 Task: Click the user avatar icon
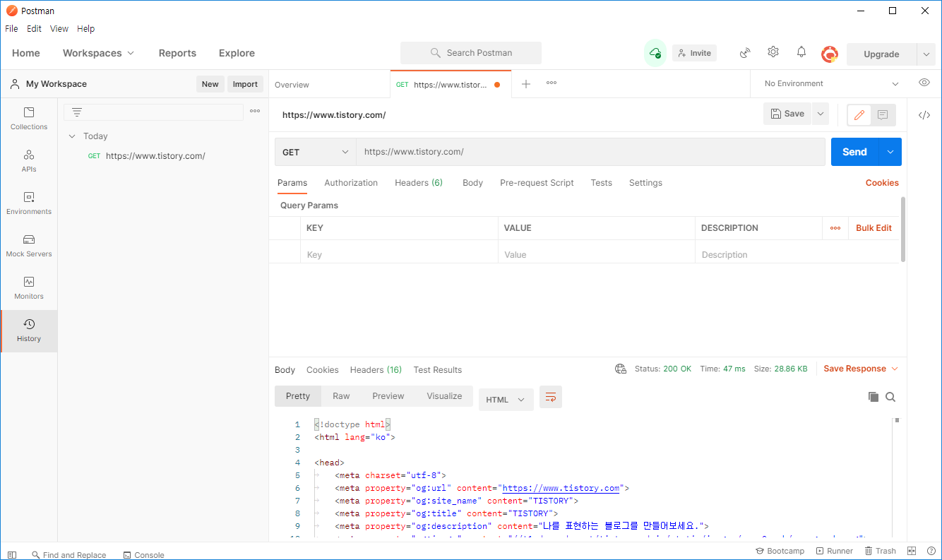(x=830, y=54)
